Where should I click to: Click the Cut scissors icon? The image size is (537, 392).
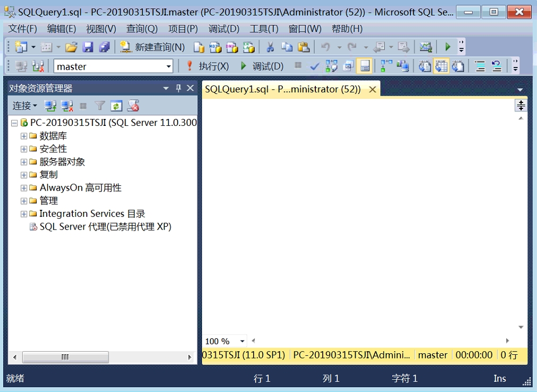click(x=270, y=47)
